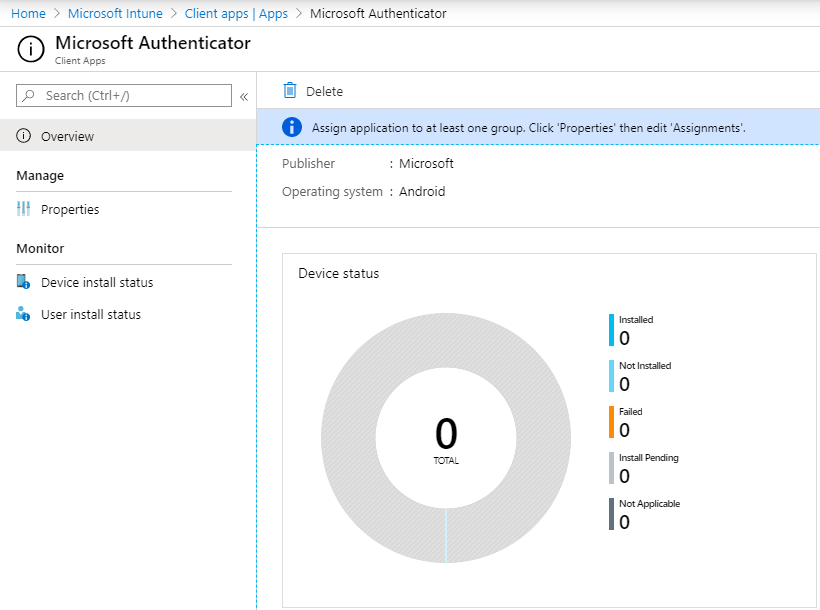Open Client apps | Apps breadcrumb
This screenshot has width=820, height=610.
[236, 14]
